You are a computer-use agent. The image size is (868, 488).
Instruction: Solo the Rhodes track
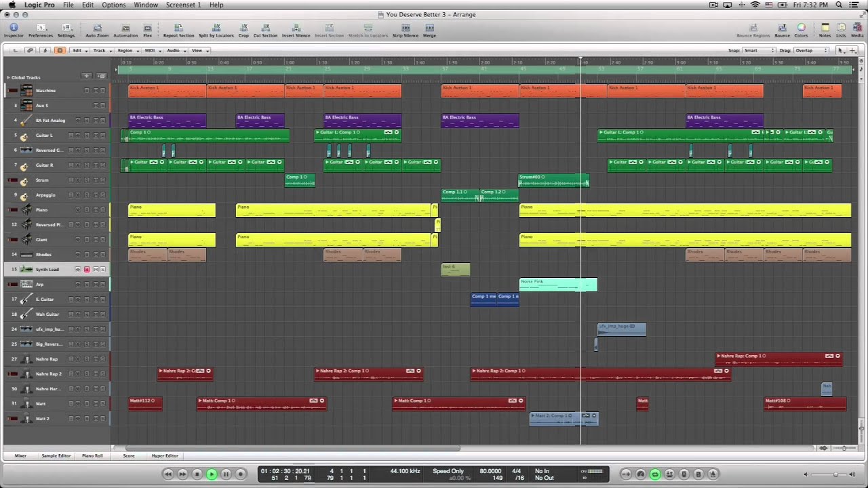click(x=102, y=254)
